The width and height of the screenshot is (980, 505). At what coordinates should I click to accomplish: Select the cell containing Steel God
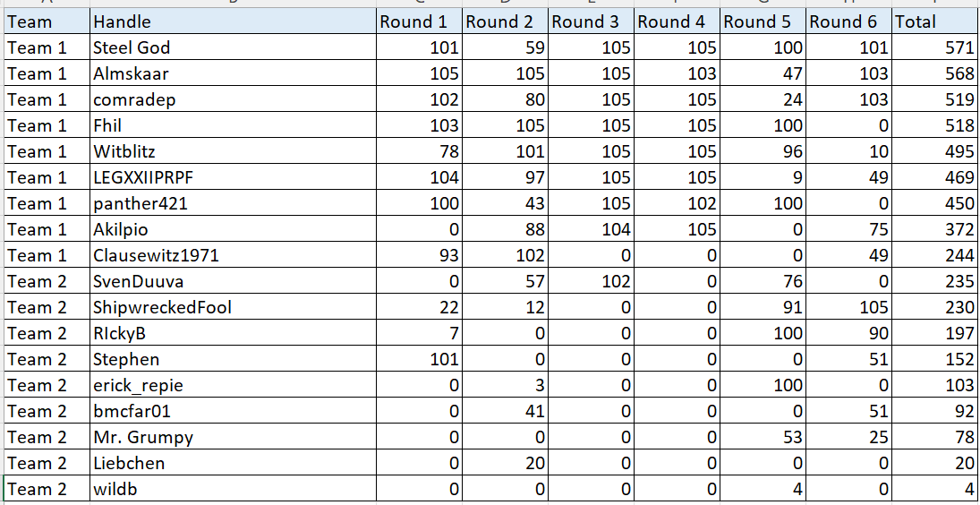click(x=233, y=47)
